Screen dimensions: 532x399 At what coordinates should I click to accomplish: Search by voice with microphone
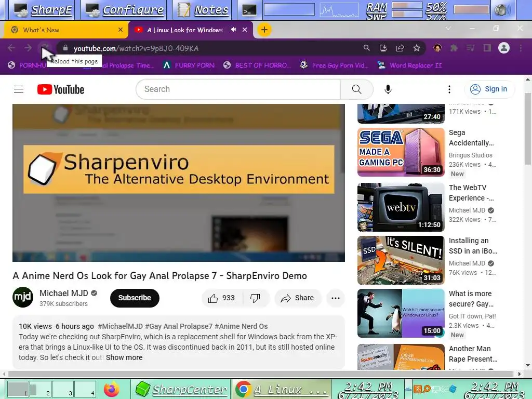coord(388,89)
